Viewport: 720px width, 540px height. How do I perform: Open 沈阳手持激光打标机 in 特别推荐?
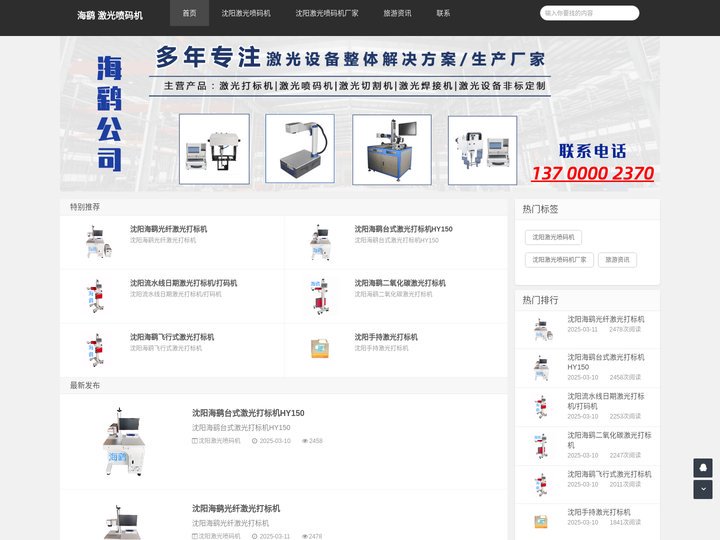pos(386,337)
